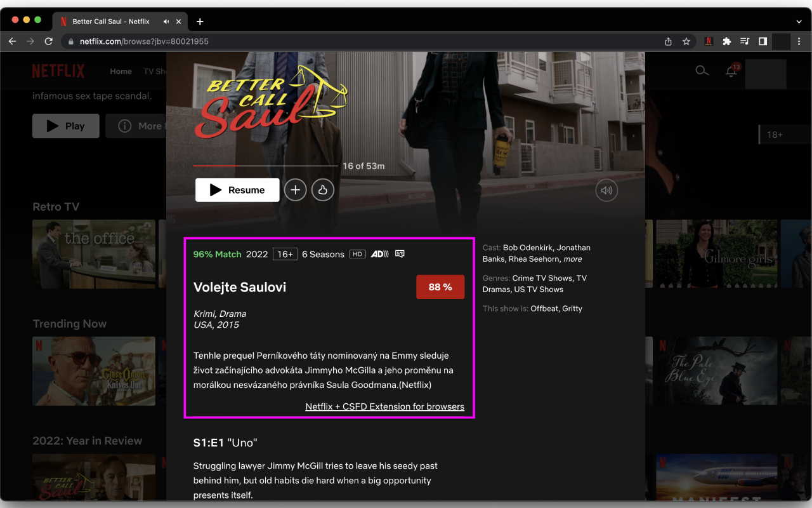Open Home in Netflix navigation

tap(121, 71)
